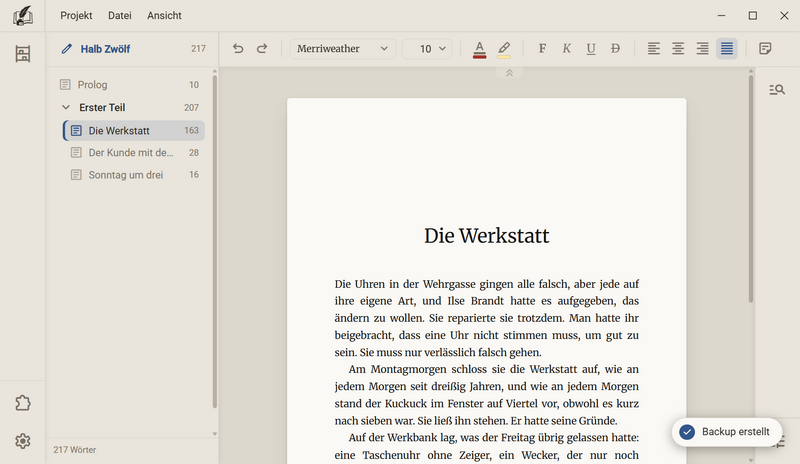Click the project word count 217 in header
This screenshot has width=800, height=464.
click(198, 49)
